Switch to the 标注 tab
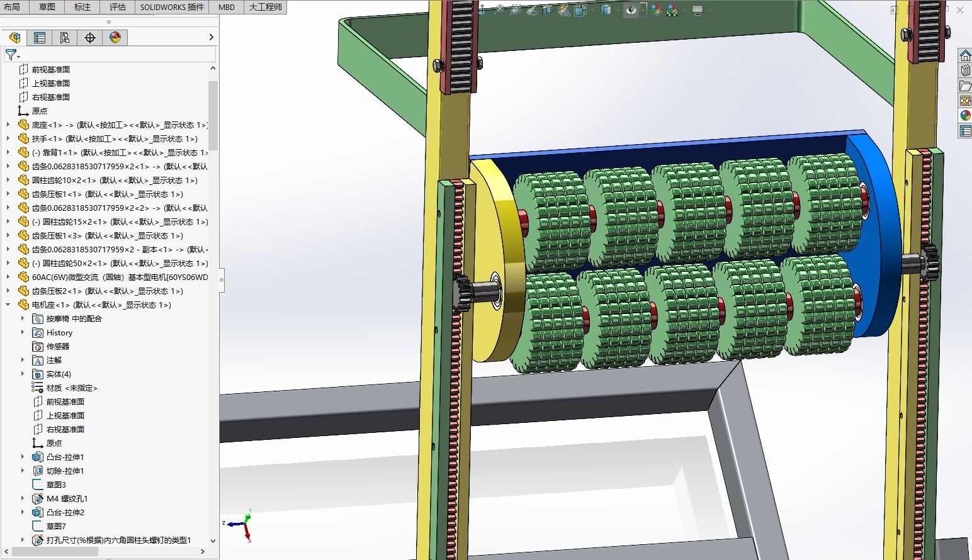 82,7
